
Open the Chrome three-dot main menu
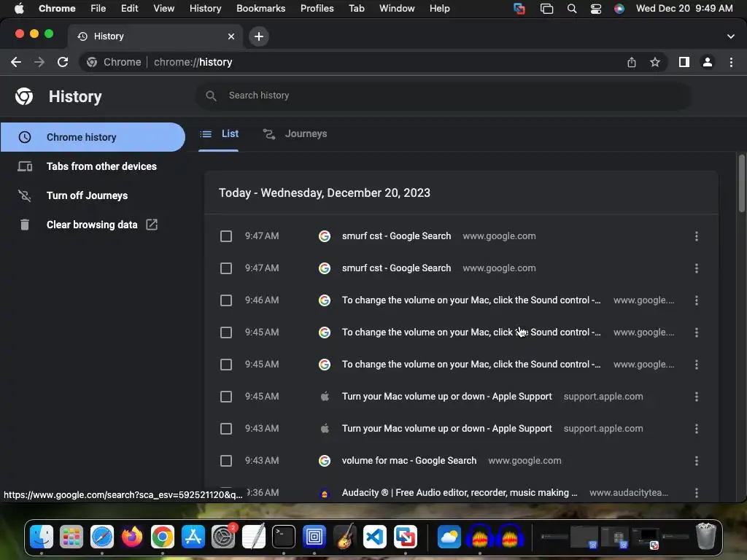click(731, 62)
